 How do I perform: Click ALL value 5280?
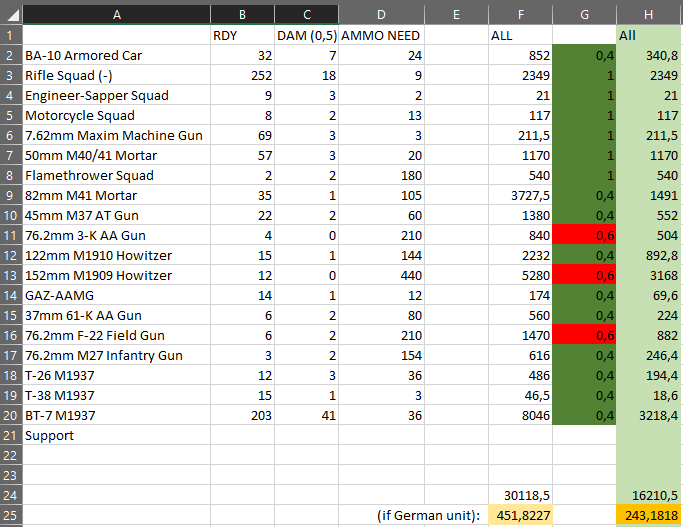click(x=521, y=275)
